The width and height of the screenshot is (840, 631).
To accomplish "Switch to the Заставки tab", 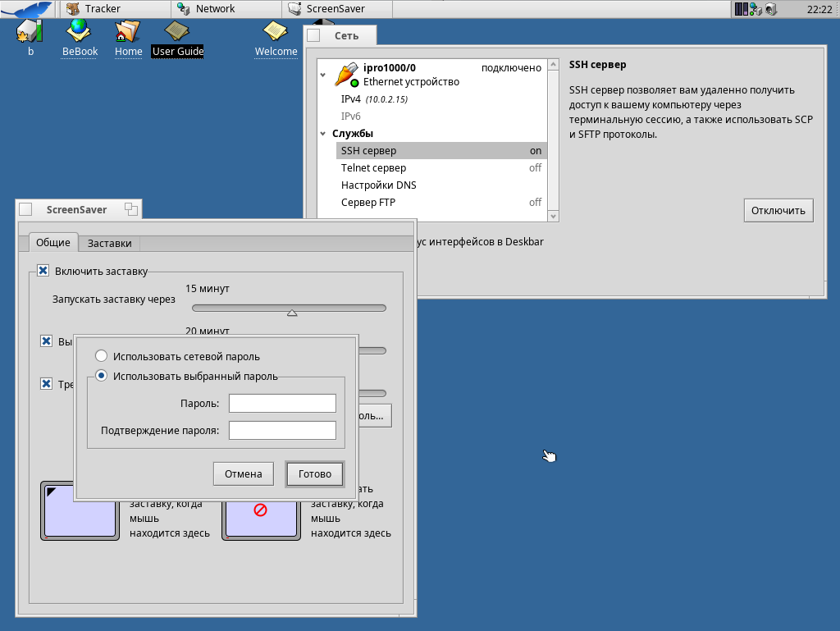I will 109,243.
